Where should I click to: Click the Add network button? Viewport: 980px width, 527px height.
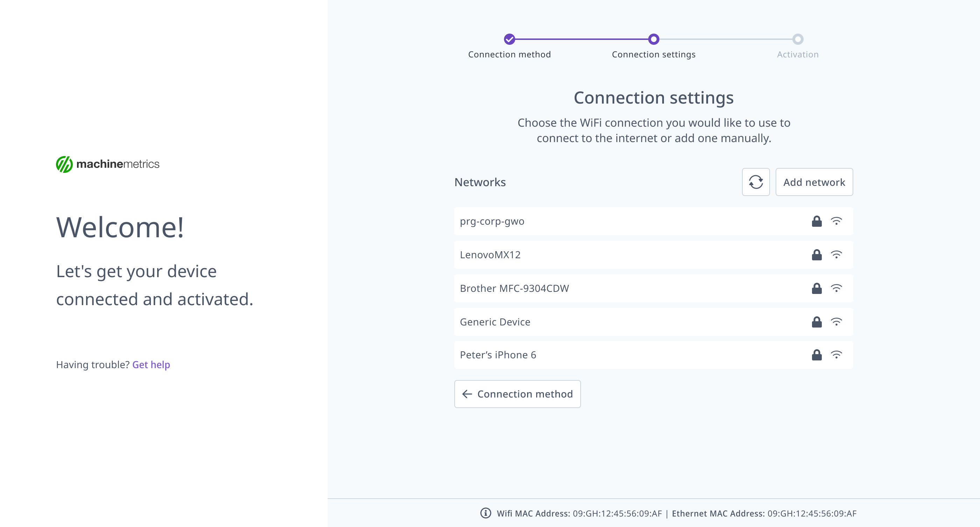(x=814, y=182)
